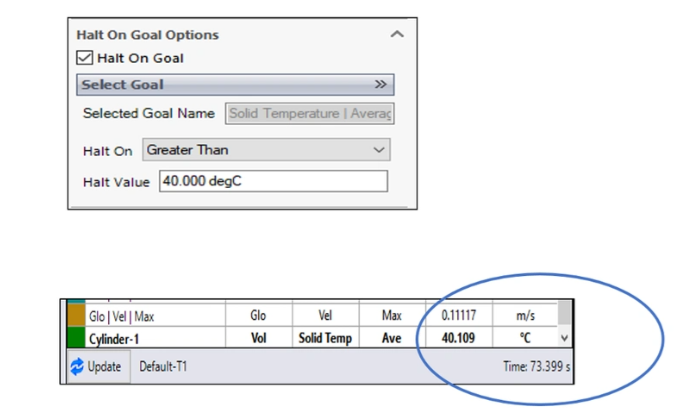This screenshot has width=686, height=419.
Task: Click the Selected Goal Name field
Action: pyautogui.click(x=310, y=114)
